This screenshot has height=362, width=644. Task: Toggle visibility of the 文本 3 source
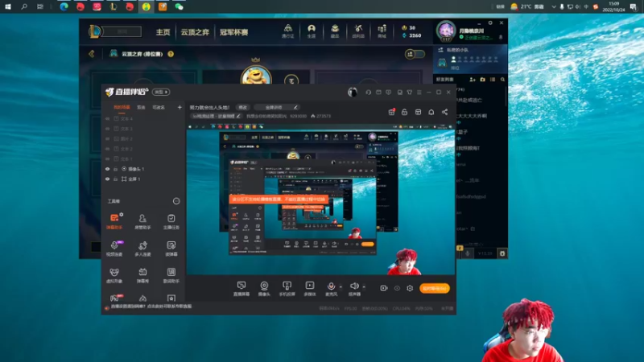point(108,129)
